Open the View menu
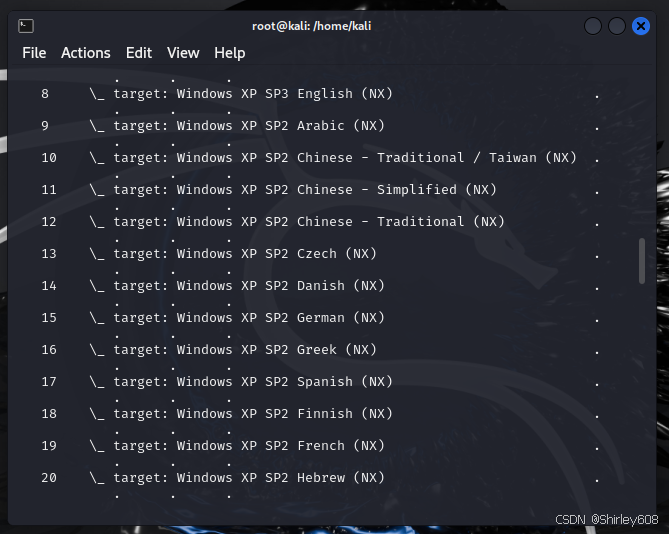This screenshot has width=669, height=534. click(183, 53)
